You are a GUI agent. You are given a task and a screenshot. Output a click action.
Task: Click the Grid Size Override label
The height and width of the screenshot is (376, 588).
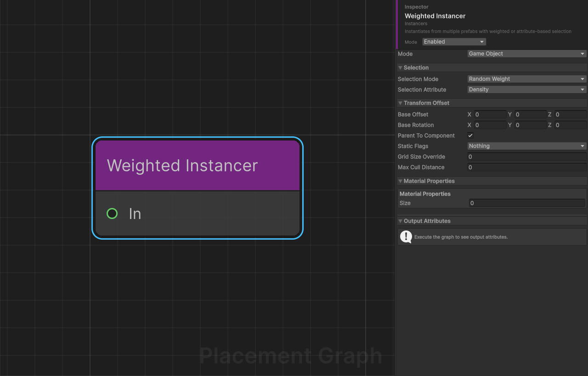pos(421,157)
